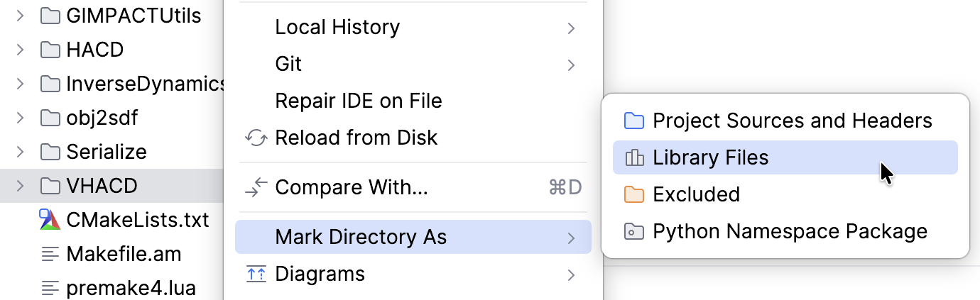Select the Serialize folder
980x300 pixels.
[106, 152]
